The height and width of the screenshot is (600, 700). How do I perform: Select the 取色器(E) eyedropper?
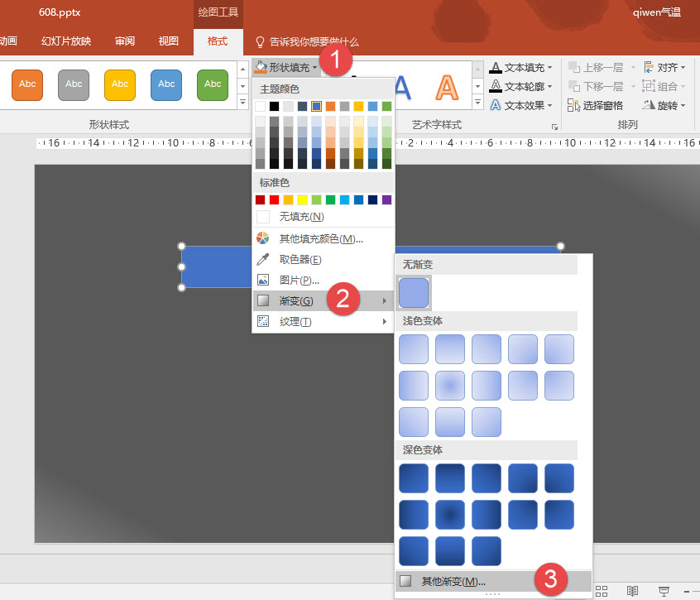coord(324,259)
